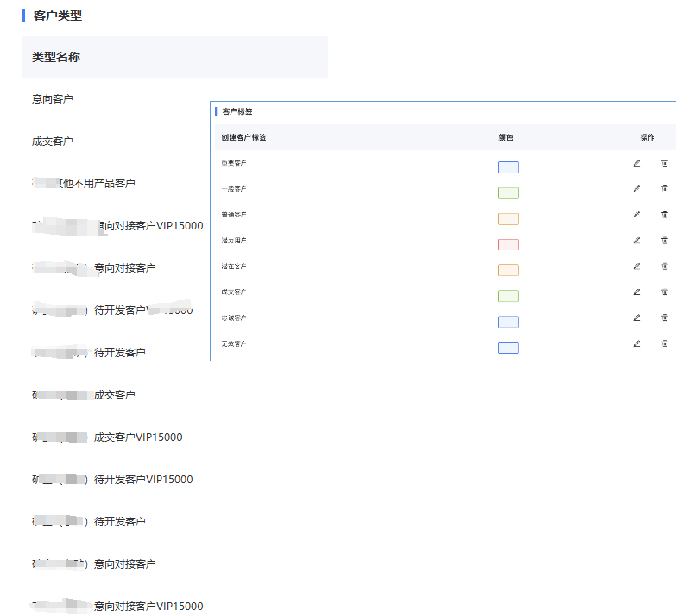The width and height of the screenshot is (676, 616).
Task: Select 成交客户 in the customer type list
Action: coord(53,141)
